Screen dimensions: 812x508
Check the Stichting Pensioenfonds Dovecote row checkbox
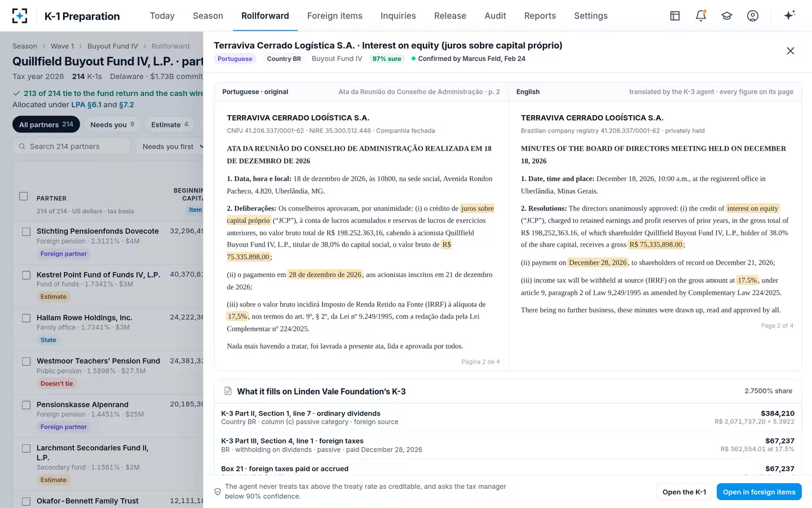coord(27,232)
